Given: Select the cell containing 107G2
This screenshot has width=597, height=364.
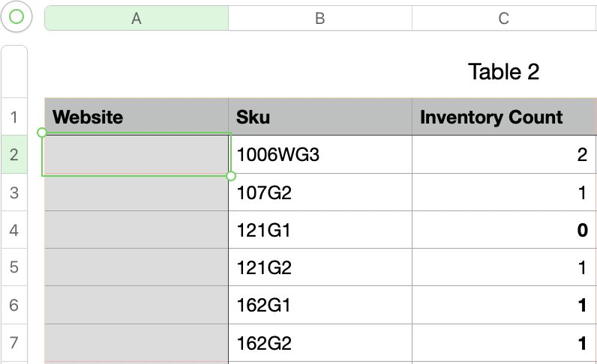Looking at the screenshot, I should pyautogui.click(x=319, y=192).
